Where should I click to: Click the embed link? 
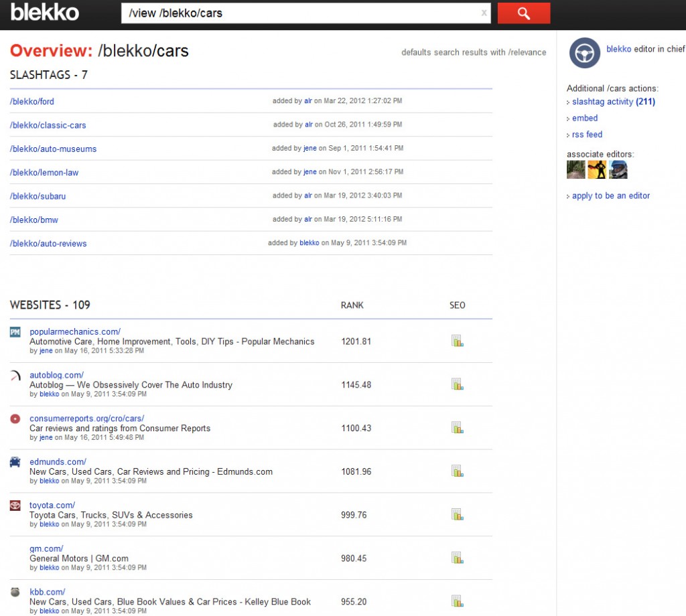pos(584,118)
